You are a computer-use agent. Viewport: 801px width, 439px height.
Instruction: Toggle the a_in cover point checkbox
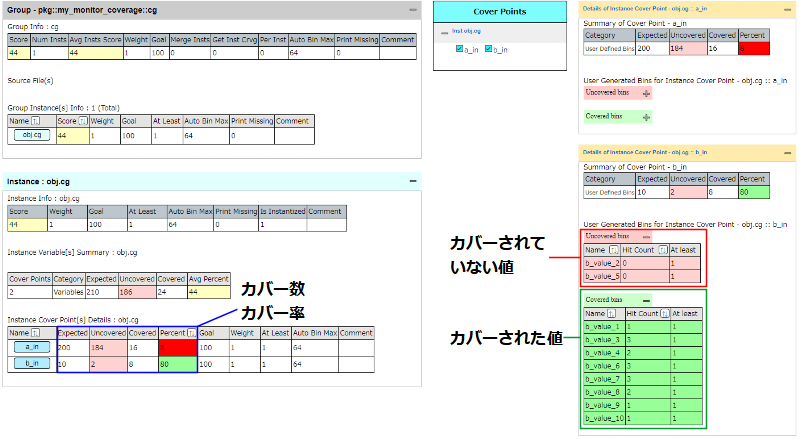(x=459, y=49)
